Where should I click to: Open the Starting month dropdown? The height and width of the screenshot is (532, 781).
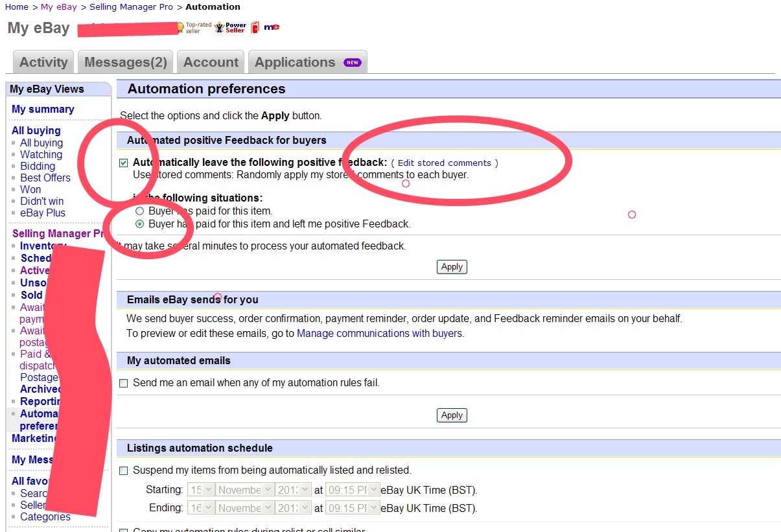[246, 490]
